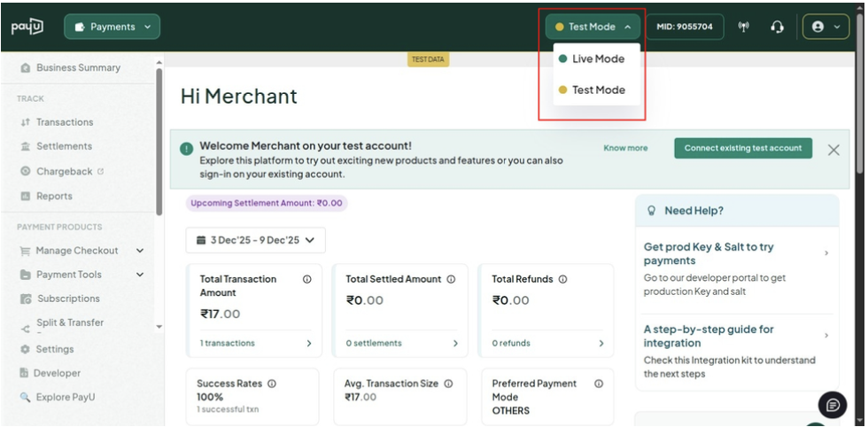Open the Payments product dropdown
Viewport: 868px width, 427px height.
(112, 27)
